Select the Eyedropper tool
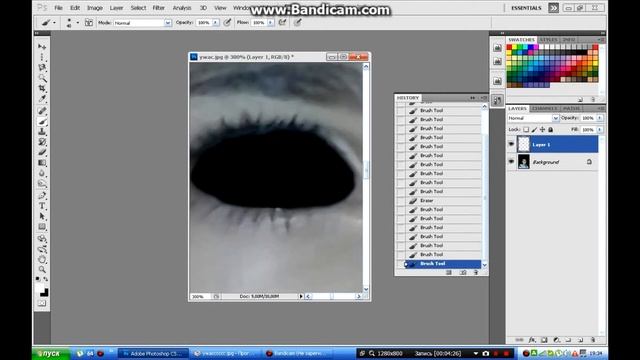This screenshot has height=360, width=640. pyautogui.click(x=42, y=99)
